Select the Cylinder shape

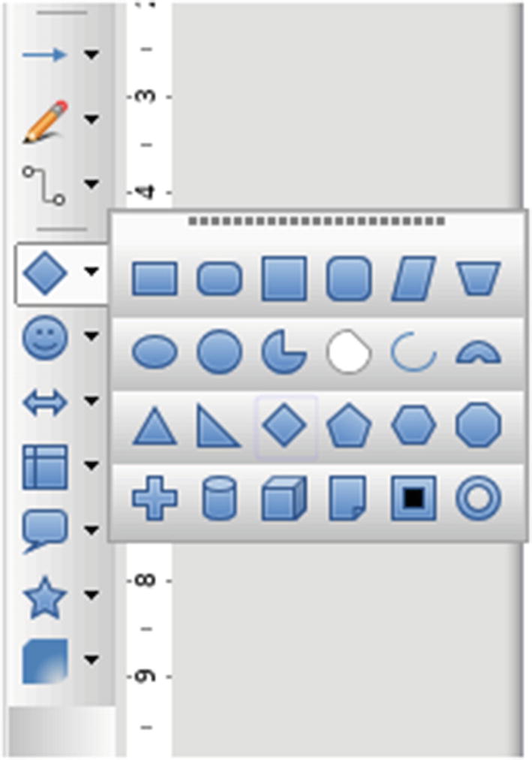click(x=219, y=498)
